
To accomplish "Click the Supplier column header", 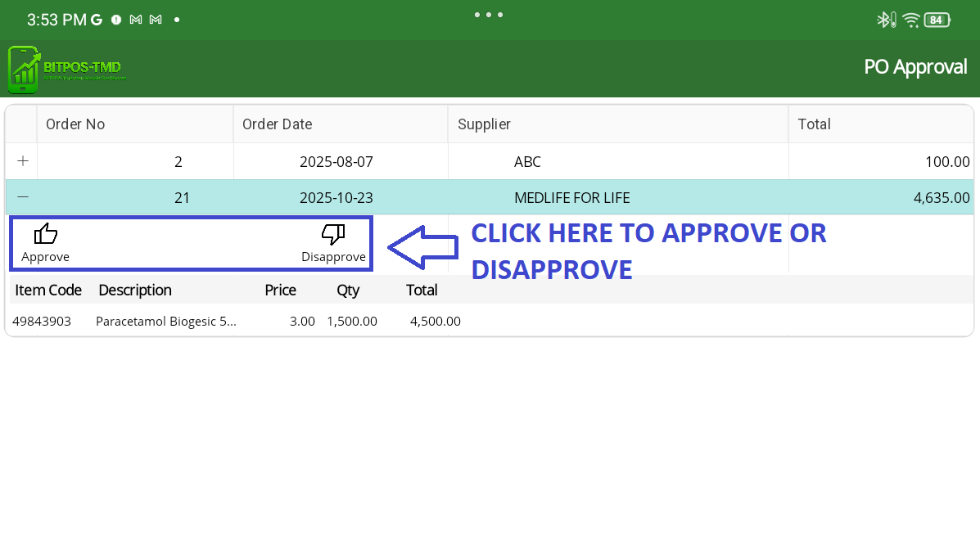I will (484, 124).
